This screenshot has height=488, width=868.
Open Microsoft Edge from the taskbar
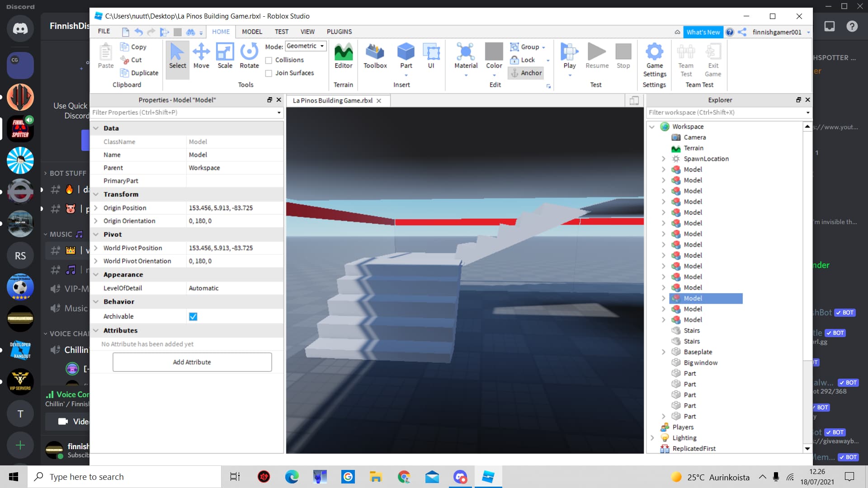292,477
